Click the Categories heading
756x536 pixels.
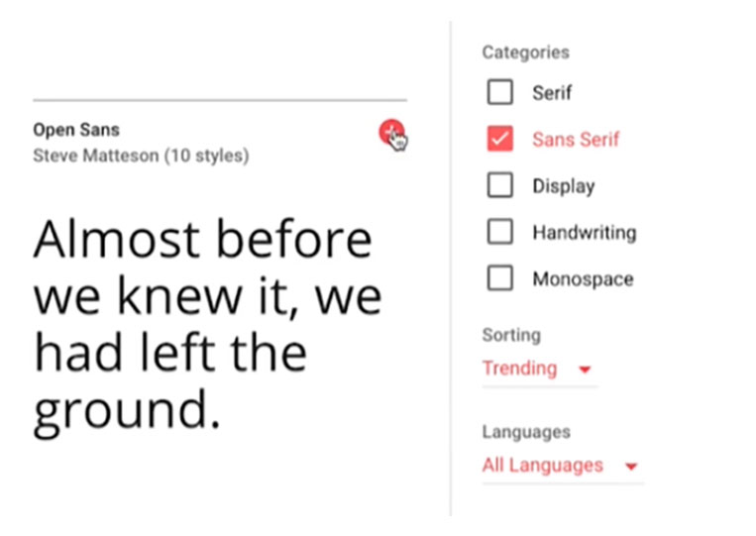click(526, 53)
